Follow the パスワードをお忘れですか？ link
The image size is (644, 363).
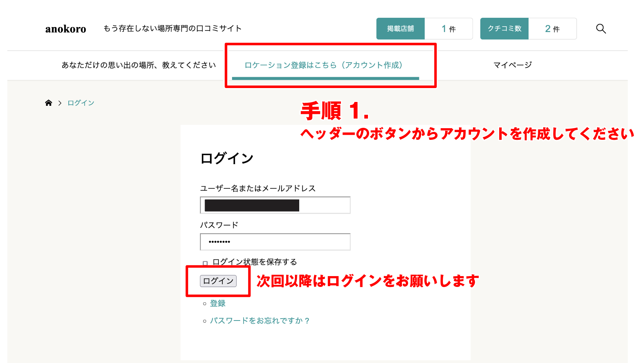[x=260, y=321]
